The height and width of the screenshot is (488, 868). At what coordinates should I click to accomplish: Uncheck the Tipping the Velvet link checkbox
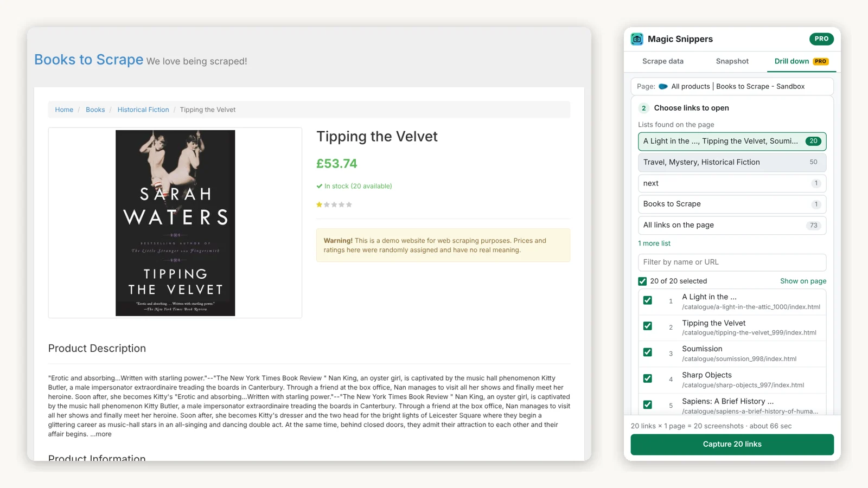point(648,326)
